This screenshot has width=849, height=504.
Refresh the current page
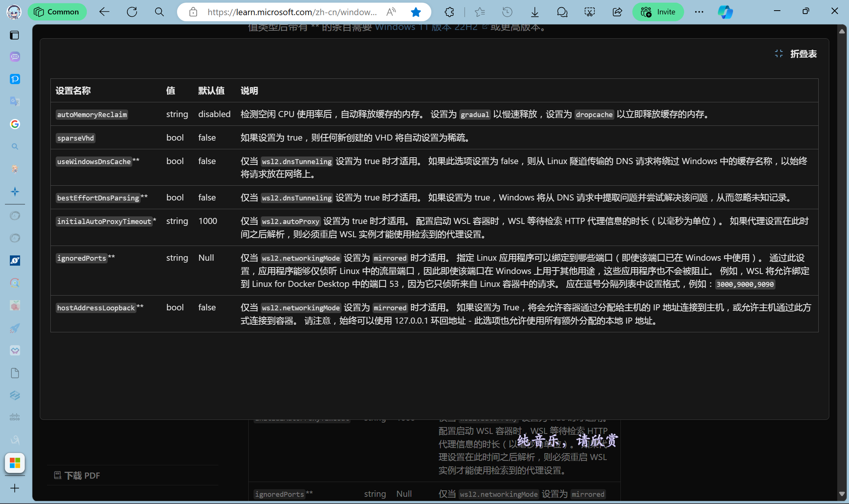coord(132,12)
